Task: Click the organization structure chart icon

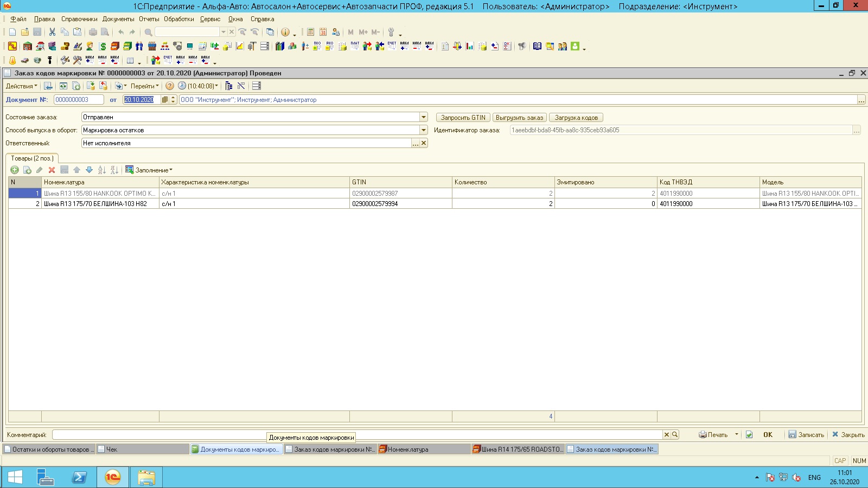Action: coord(165,46)
